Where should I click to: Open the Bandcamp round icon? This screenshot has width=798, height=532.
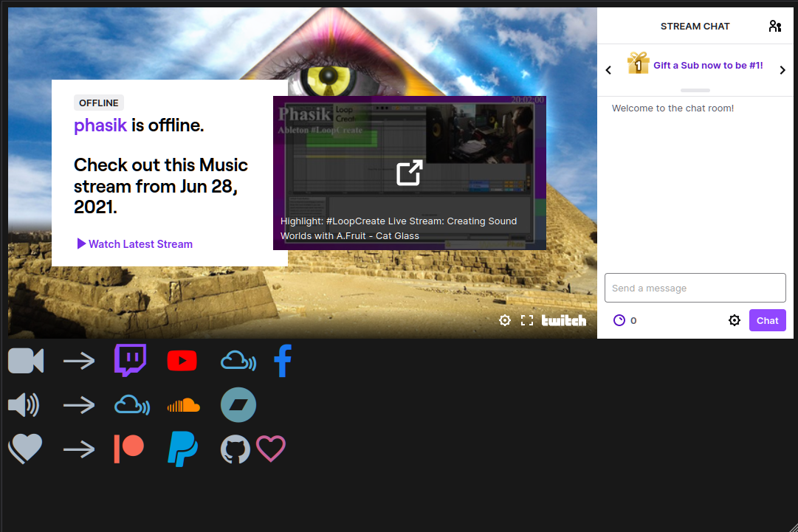tap(238, 405)
